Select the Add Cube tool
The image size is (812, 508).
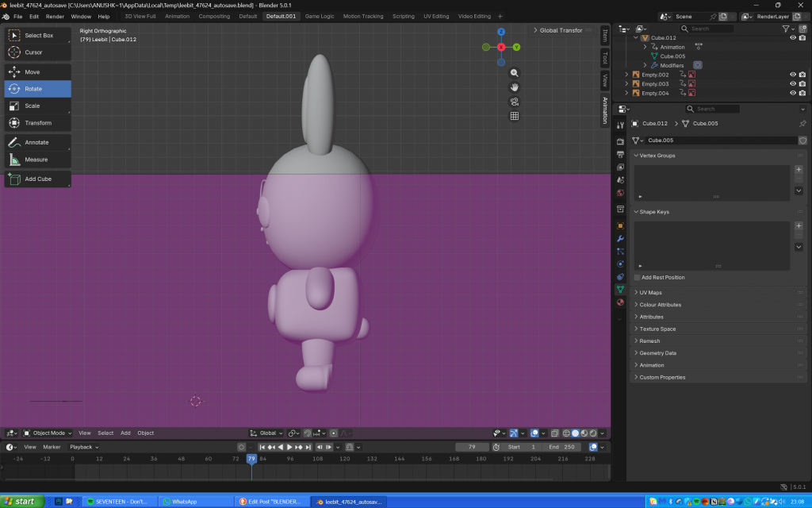click(37, 179)
